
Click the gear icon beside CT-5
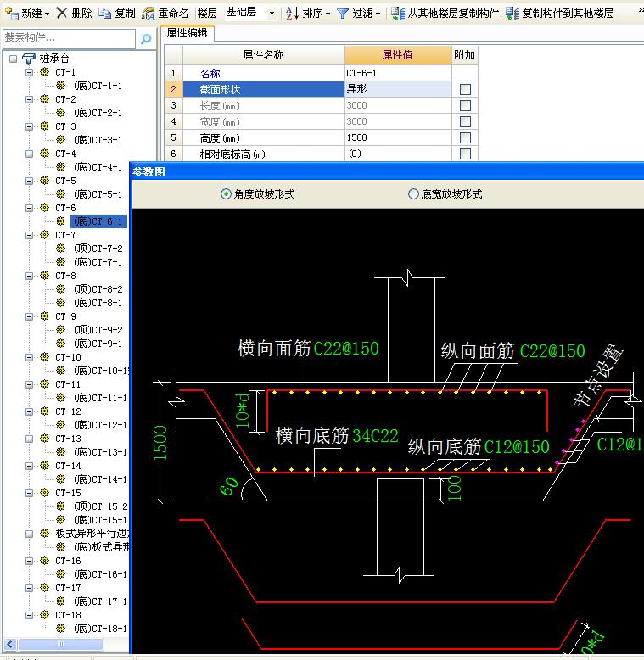[x=45, y=181]
